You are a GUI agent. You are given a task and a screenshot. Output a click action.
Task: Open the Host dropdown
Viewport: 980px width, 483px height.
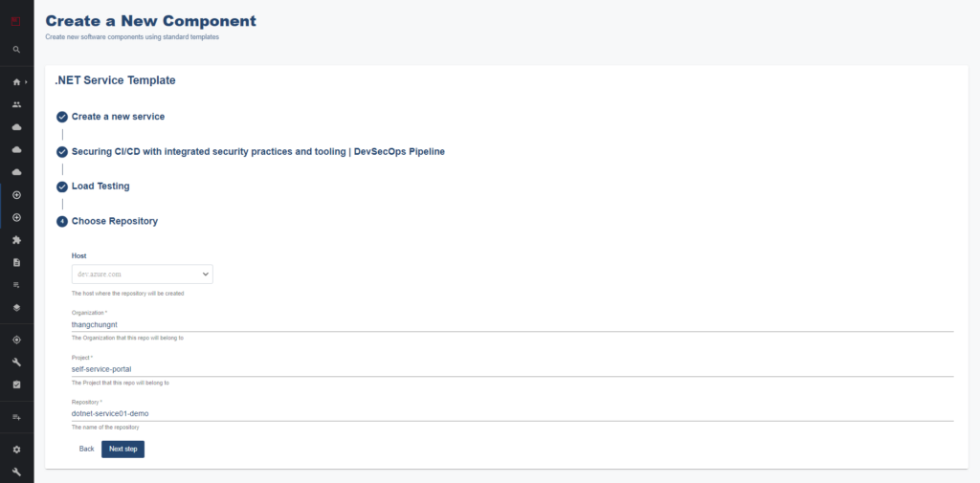tap(142, 274)
